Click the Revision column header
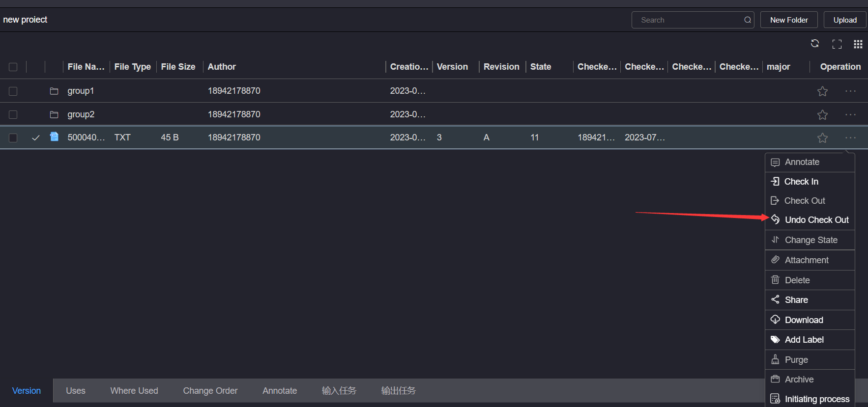 pos(501,67)
